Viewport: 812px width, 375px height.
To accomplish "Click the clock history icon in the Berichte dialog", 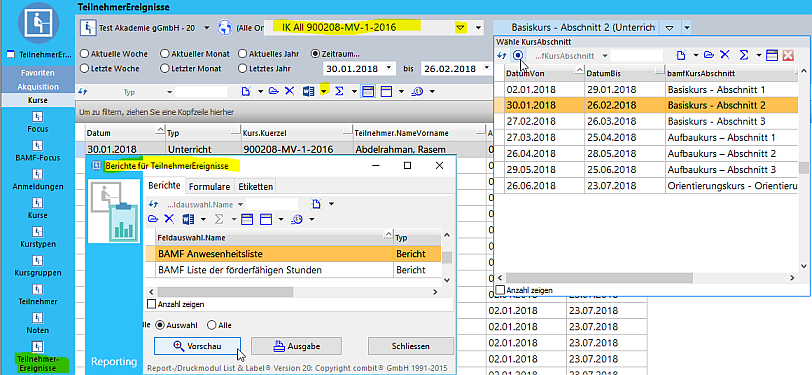I will coord(297,219).
